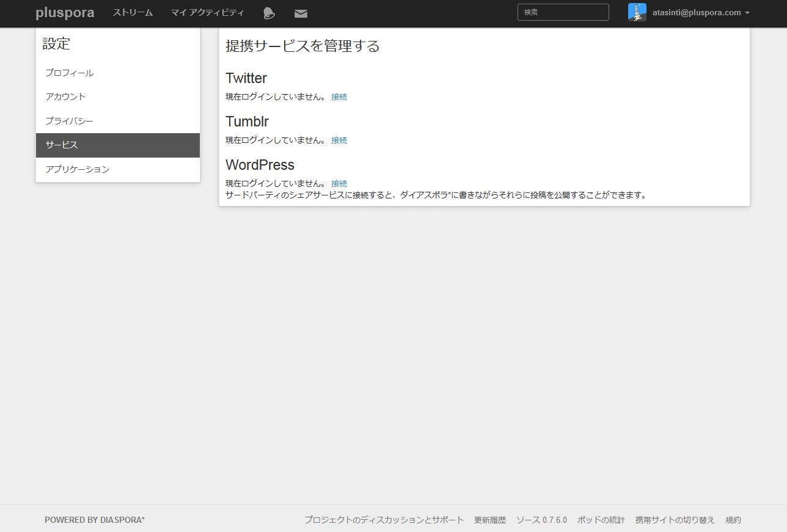Click the Twitter heading text
This screenshot has height=532, width=787.
coord(246,78)
